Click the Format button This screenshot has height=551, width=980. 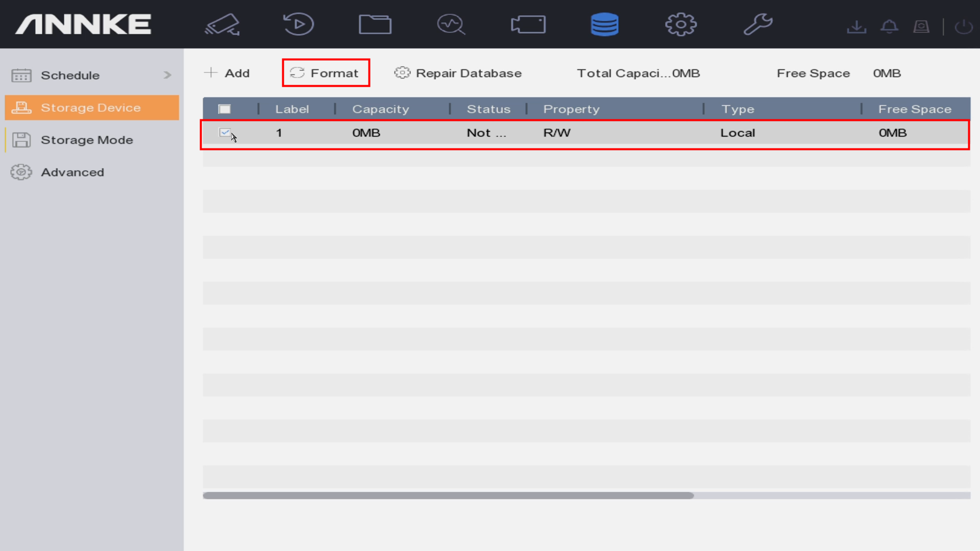[x=326, y=73]
